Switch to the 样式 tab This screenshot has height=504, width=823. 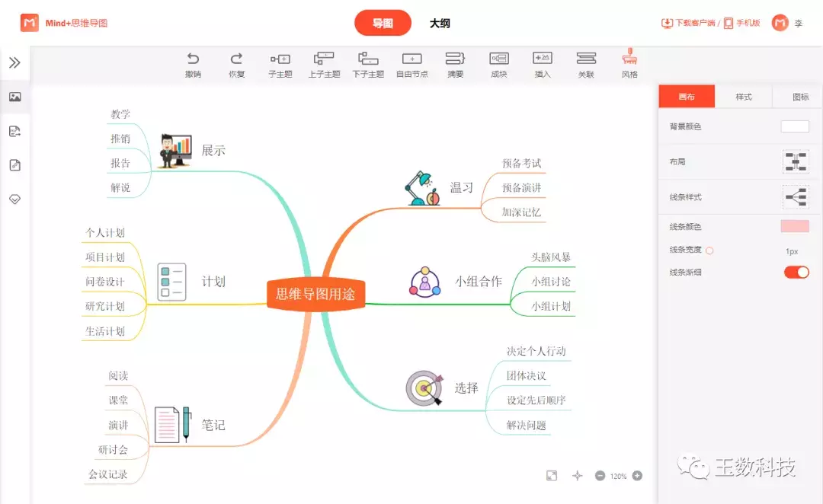tap(743, 97)
